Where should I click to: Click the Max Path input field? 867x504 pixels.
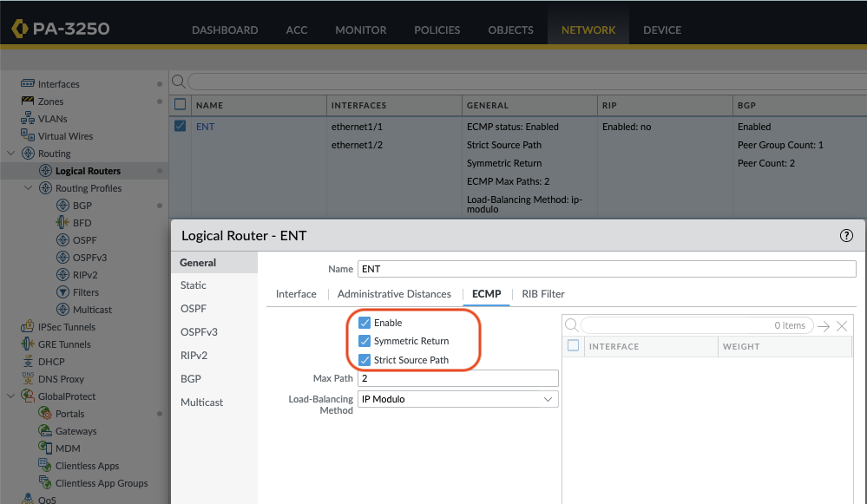pos(457,378)
